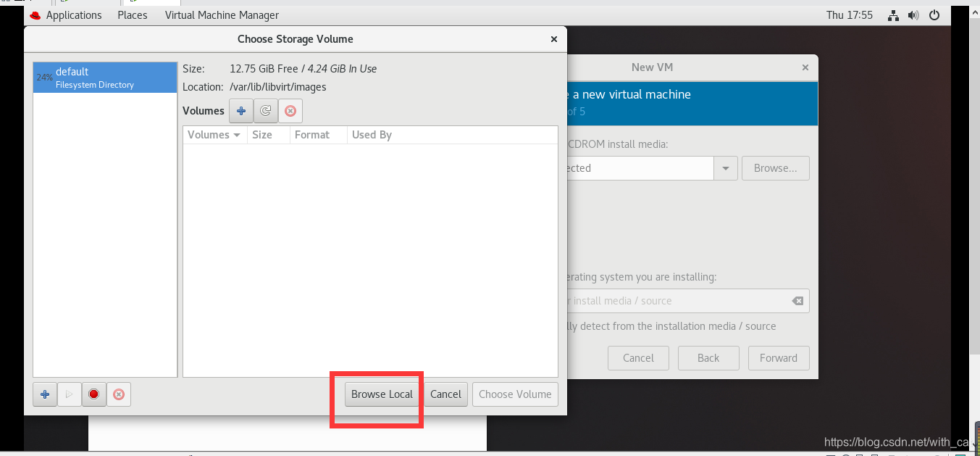
Task: Select the default storage pool
Action: (105, 78)
